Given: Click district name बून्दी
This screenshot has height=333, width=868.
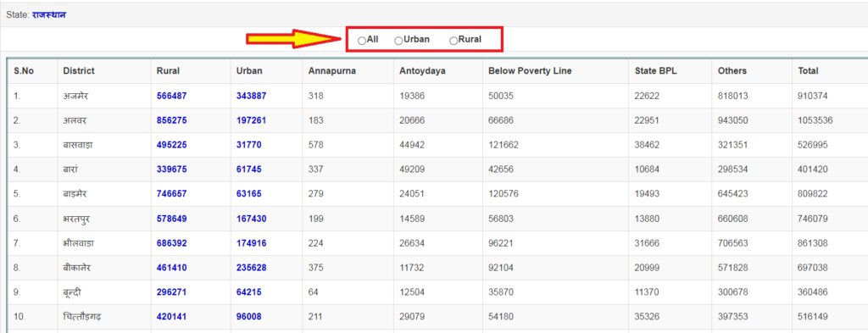Looking at the screenshot, I should point(72,292).
